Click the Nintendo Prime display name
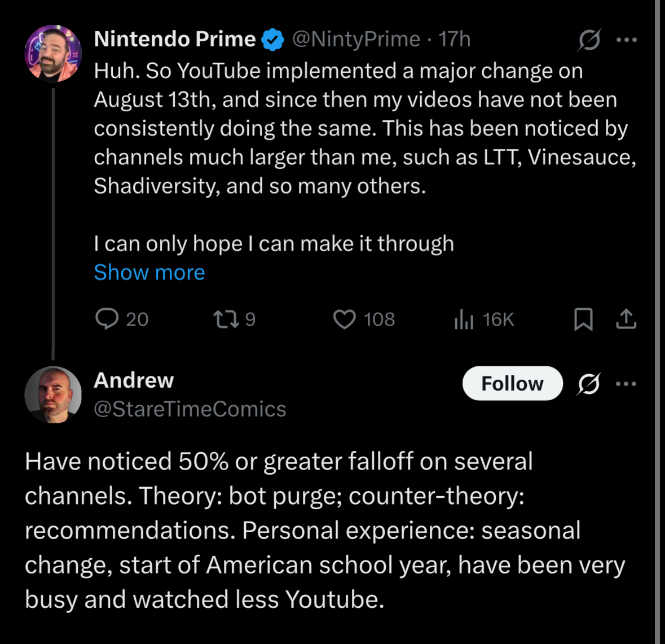 [175, 39]
